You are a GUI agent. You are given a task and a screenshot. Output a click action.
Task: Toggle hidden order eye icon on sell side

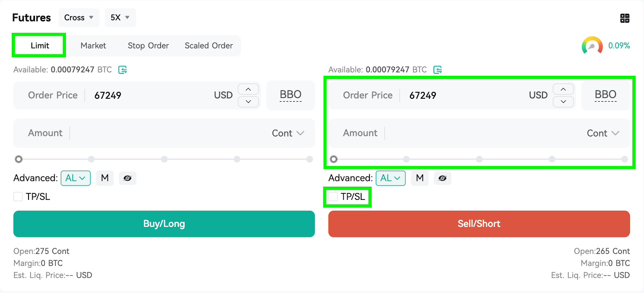click(442, 178)
